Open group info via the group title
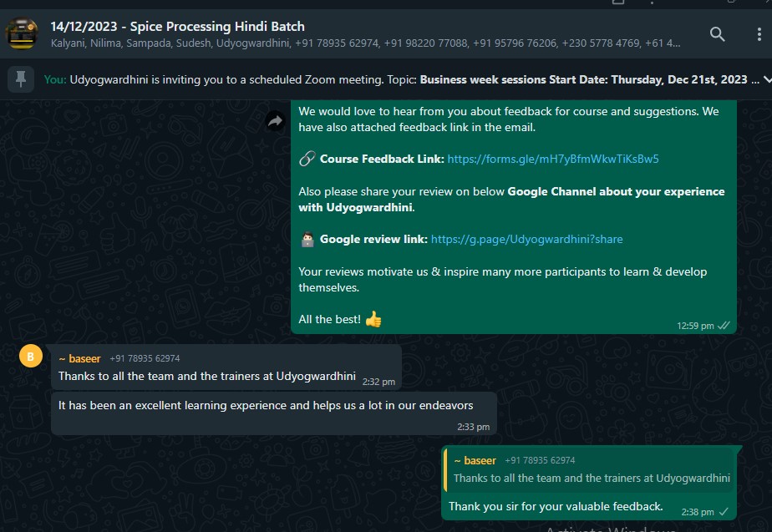 point(177,27)
